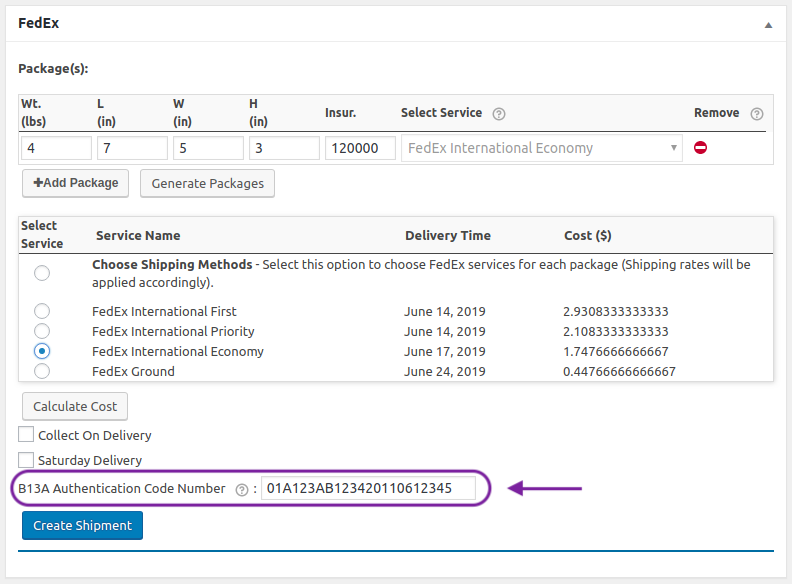Click the B13A Authentication Code Number input field
The width and height of the screenshot is (792, 584).
368,488
